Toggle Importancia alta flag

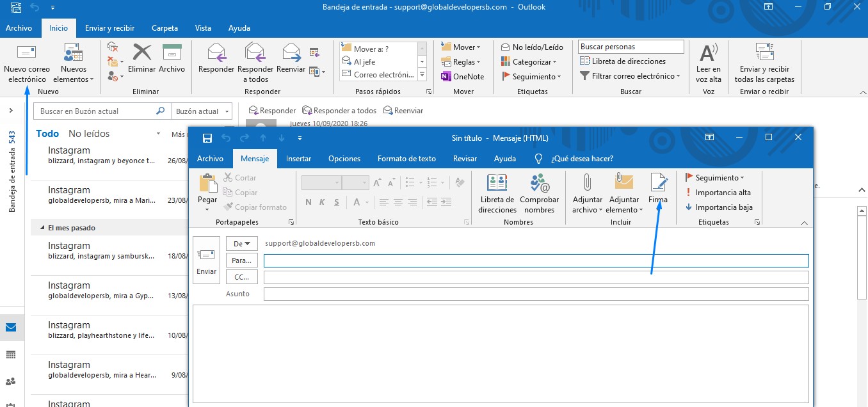[718, 193]
